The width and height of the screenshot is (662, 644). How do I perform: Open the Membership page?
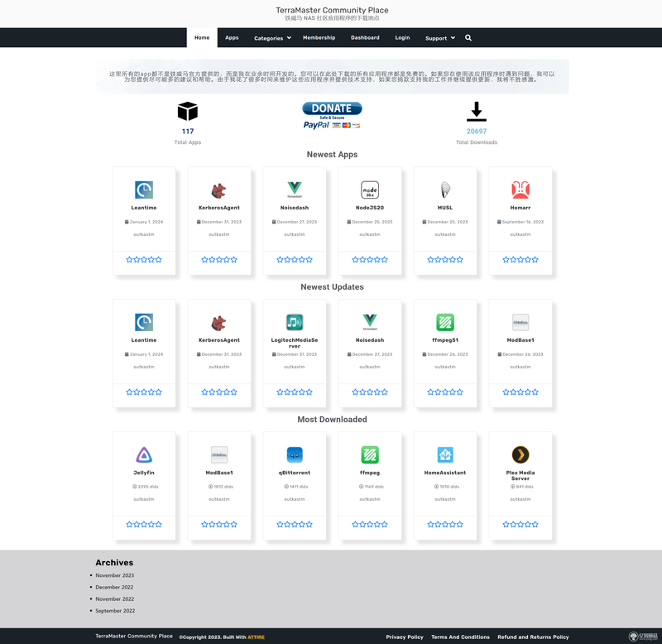click(x=319, y=37)
